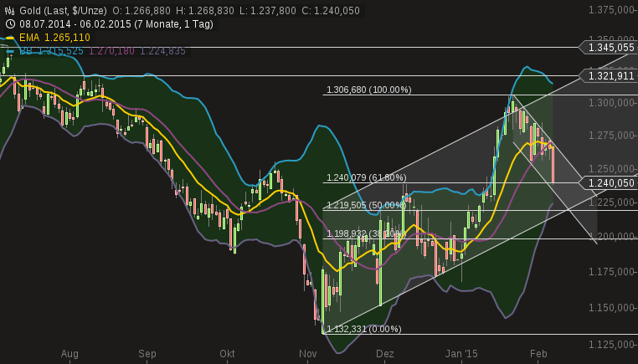Click the 'Nov' time axis label

307,354
